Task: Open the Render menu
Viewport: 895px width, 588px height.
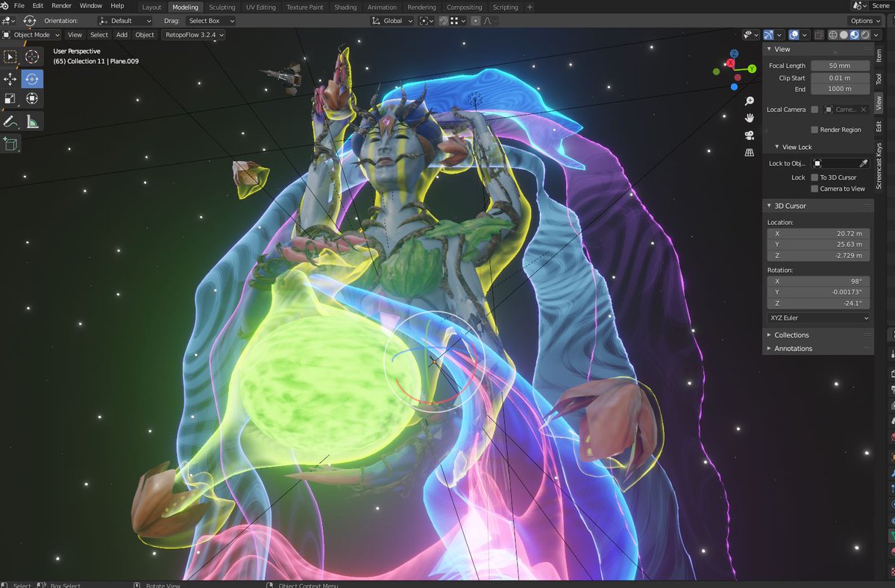Action: coord(61,5)
